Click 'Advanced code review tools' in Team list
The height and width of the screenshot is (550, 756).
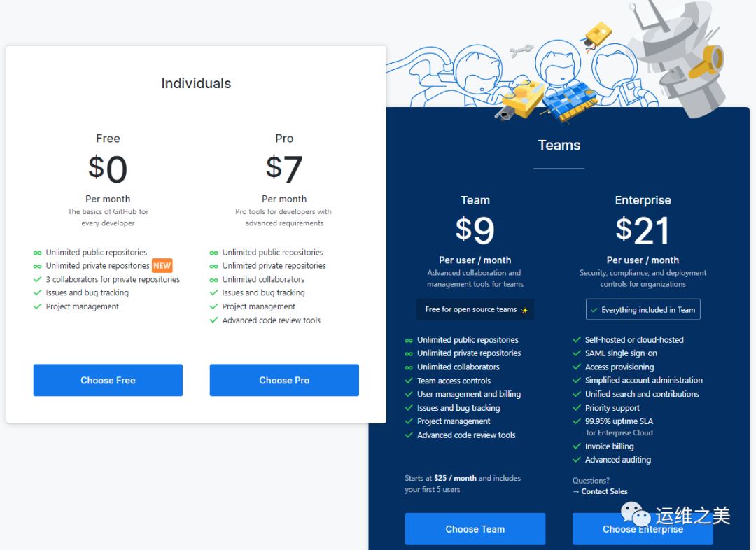coord(466,435)
